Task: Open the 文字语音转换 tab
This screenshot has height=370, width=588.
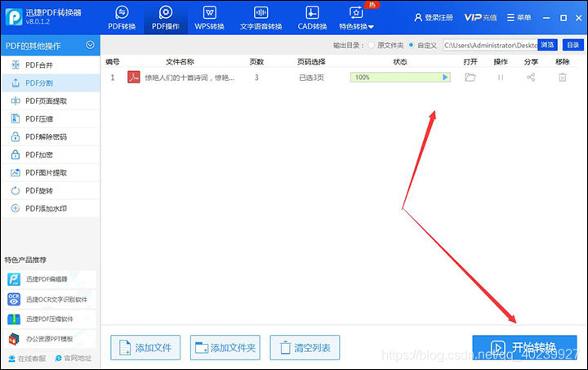Action: coord(261,18)
